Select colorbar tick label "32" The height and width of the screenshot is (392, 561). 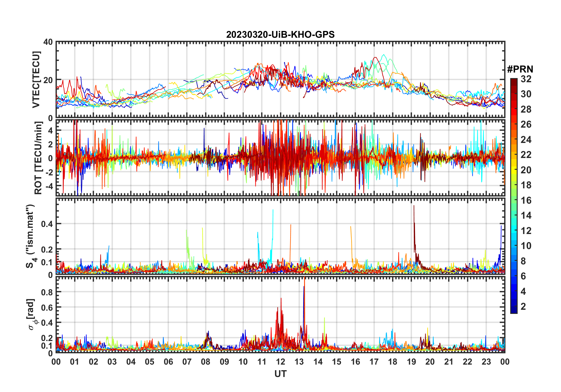526,79
